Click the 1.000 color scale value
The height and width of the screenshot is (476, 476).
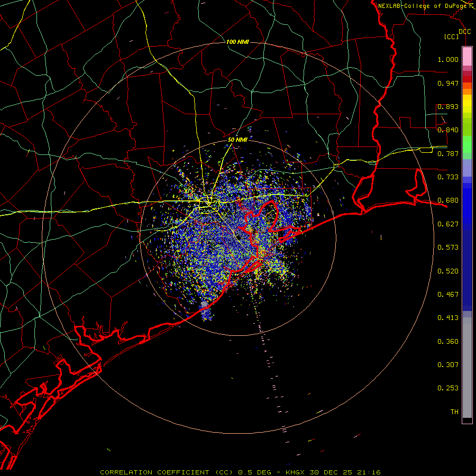[448, 59]
